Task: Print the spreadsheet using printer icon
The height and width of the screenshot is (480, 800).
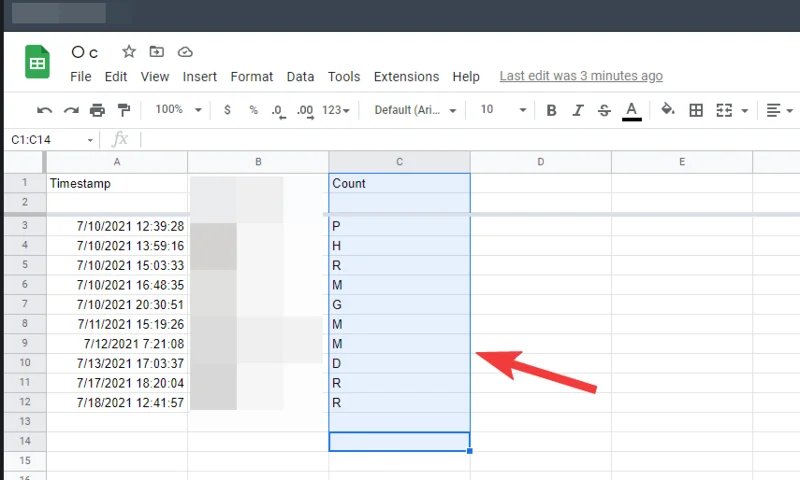Action: 97,110
